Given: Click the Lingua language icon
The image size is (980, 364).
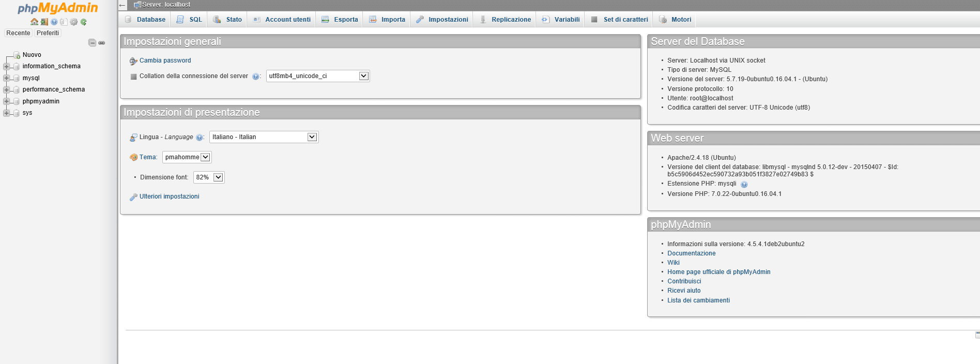Looking at the screenshot, I should click(133, 137).
